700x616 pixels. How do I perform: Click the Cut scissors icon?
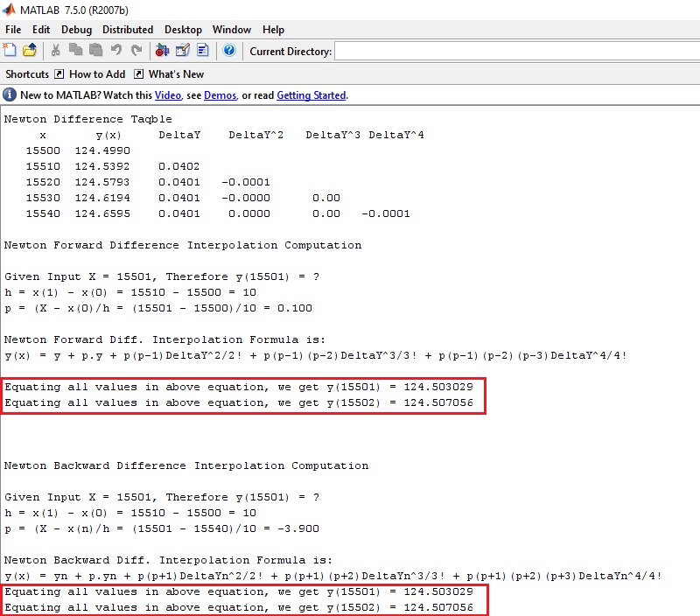56,51
